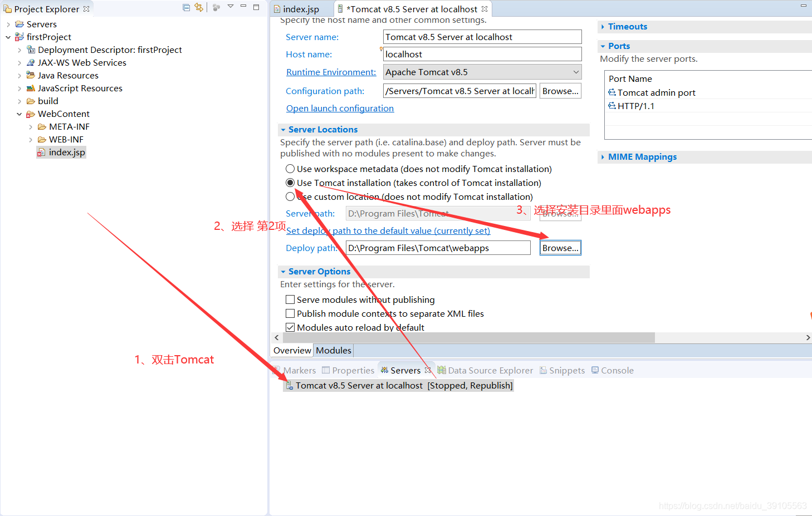The height and width of the screenshot is (516, 812).
Task: Browse for Configuration path
Action: tap(560, 91)
